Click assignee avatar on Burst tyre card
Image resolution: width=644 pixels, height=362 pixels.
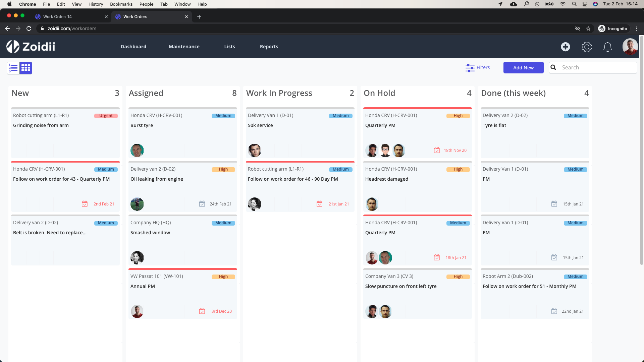[x=137, y=150]
